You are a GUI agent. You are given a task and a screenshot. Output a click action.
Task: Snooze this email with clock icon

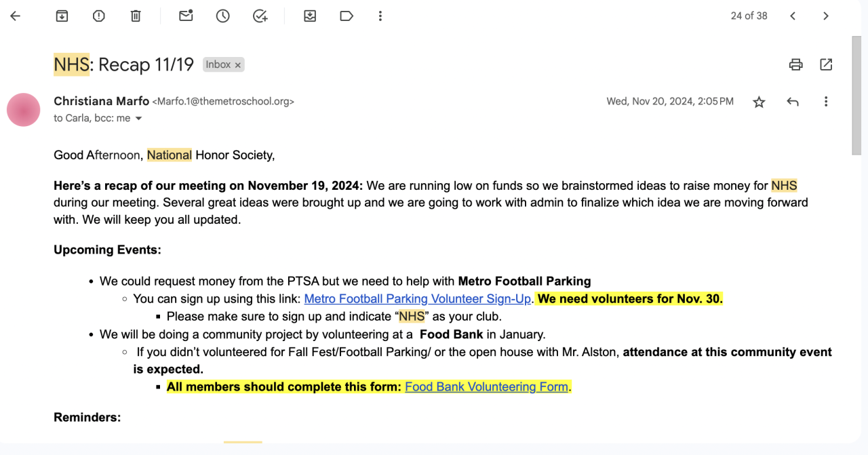(223, 16)
